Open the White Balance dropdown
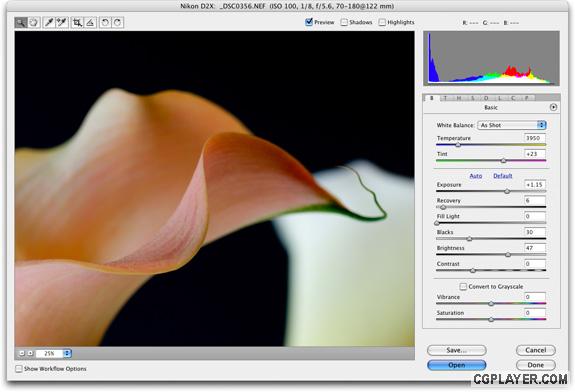The height and width of the screenshot is (392, 575). point(512,125)
